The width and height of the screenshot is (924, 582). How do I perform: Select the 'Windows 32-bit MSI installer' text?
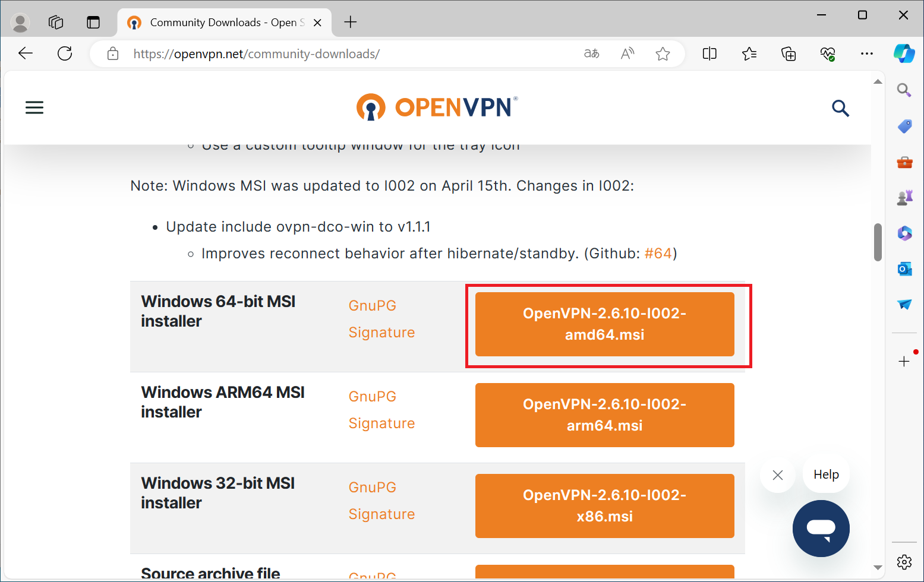click(218, 493)
